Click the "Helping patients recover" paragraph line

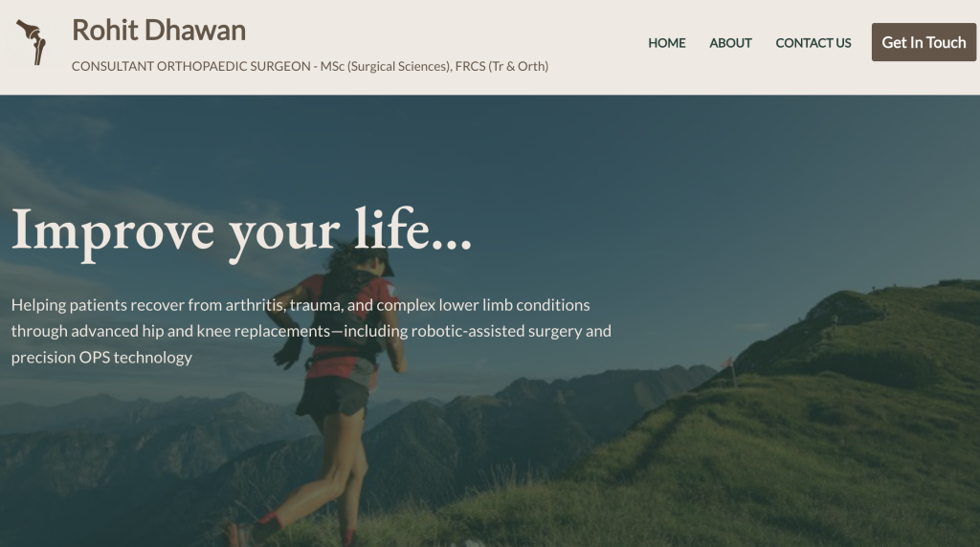[301, 305]
